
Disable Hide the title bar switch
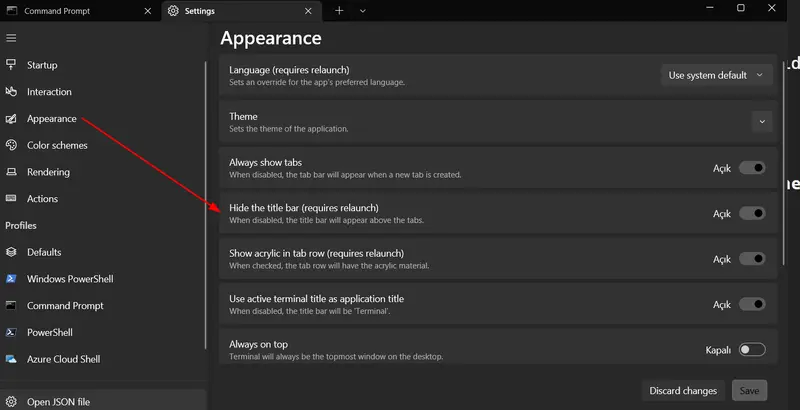(752, 213)
